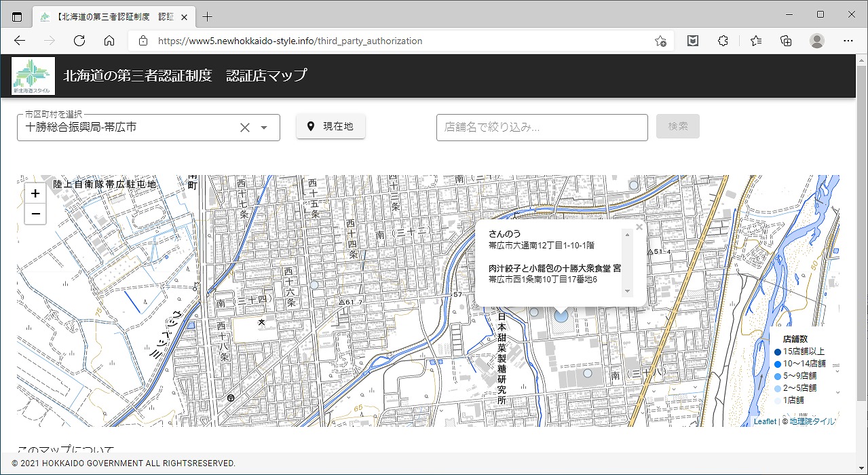Image resolution: width=868 pixels, height=475 pixels.
Task: Focus the 店舗名で絞り込み search field
Action: 542,127
